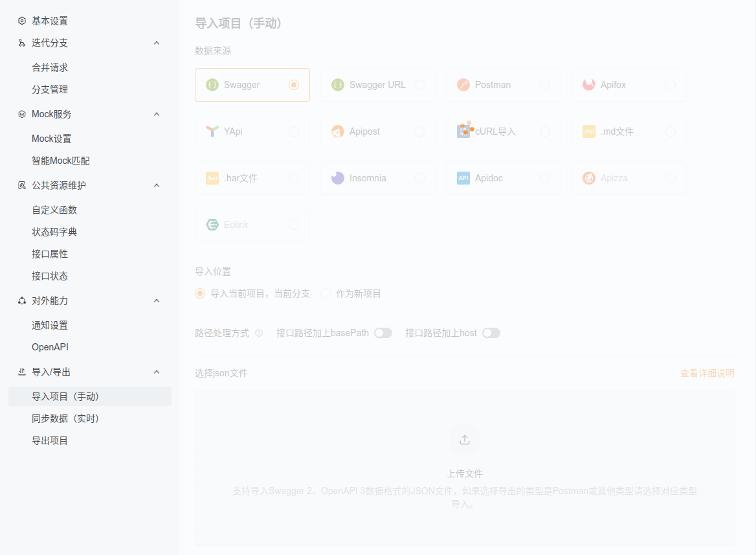Open the 查看详细说明 link
Viewport: 756px width, 555px height.
(707, 373)
